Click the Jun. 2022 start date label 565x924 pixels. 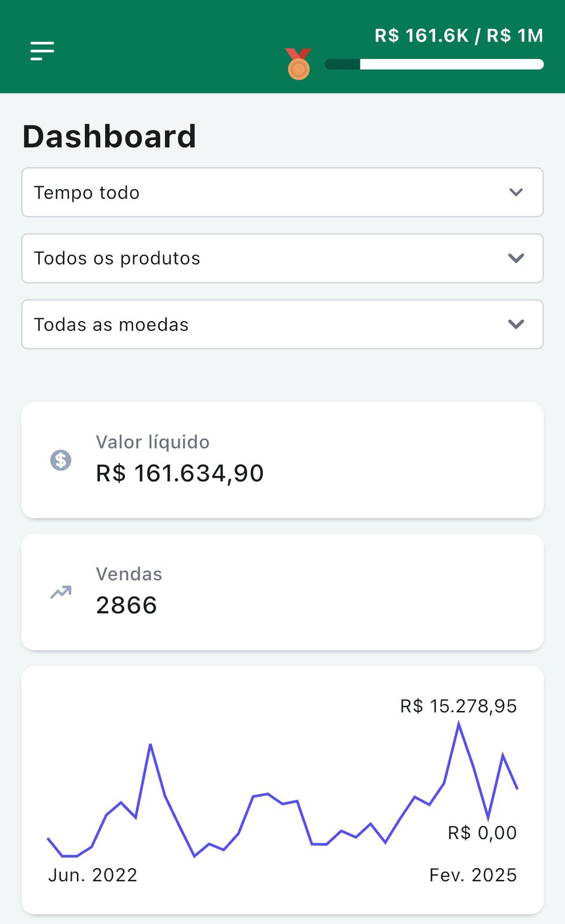click(92, 875)
